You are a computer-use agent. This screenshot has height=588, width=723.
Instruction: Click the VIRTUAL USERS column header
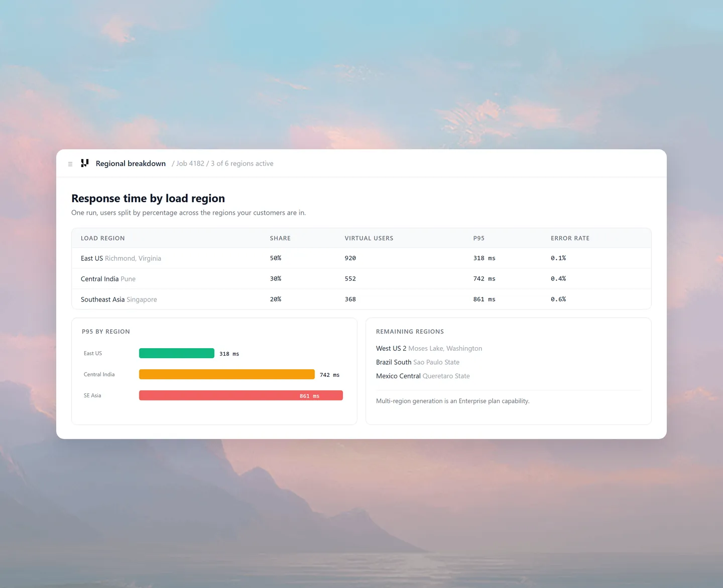[x=369, y=238]
